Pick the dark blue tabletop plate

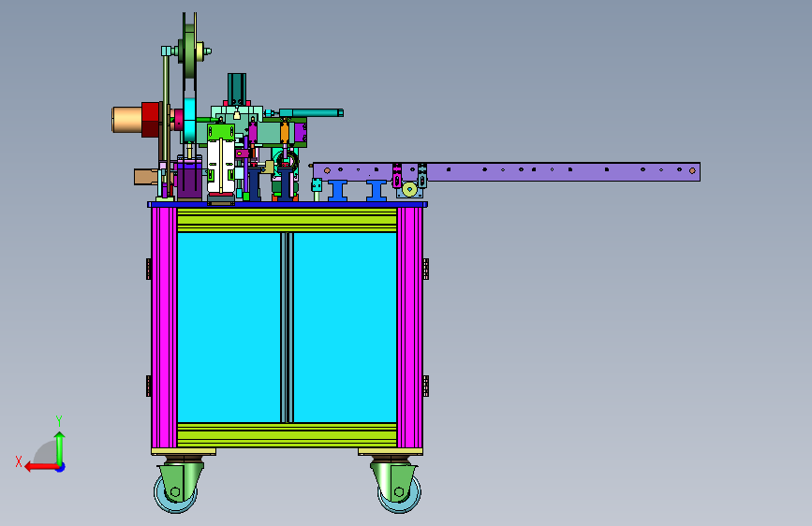288,204
